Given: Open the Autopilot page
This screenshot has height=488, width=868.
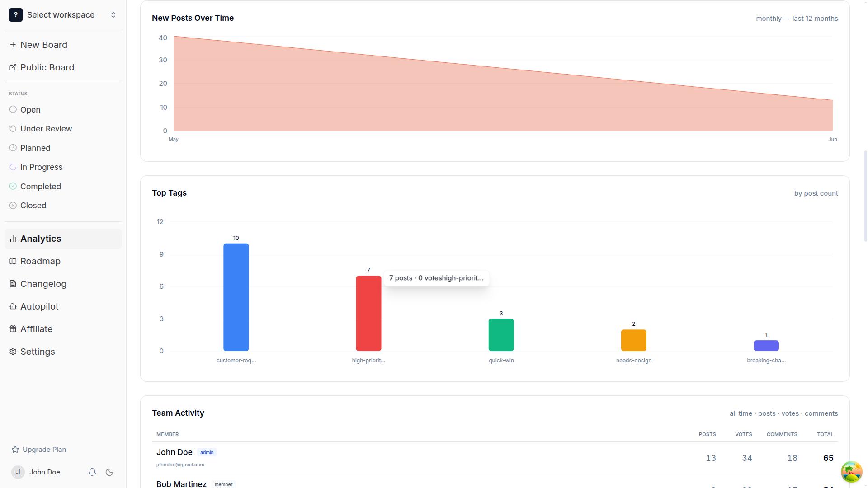Looking at the screenshot, I should tap(63, 306).
